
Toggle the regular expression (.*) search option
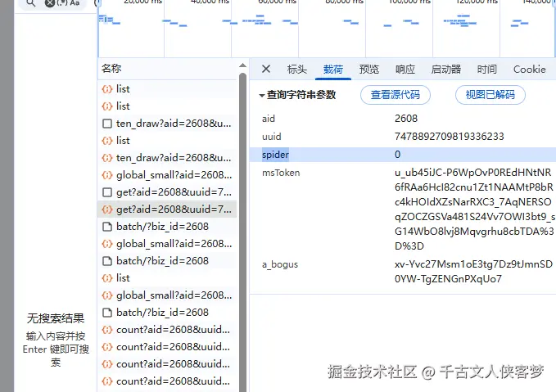62,2
